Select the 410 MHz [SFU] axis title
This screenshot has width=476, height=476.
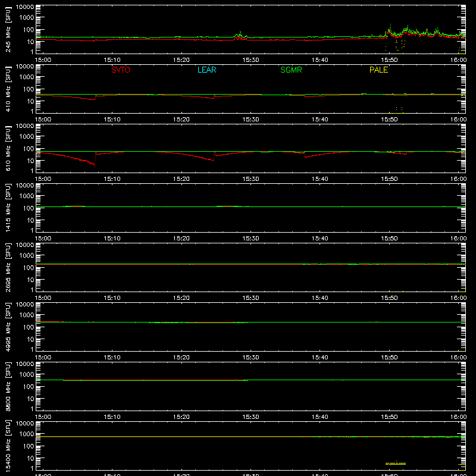point(8,89)
